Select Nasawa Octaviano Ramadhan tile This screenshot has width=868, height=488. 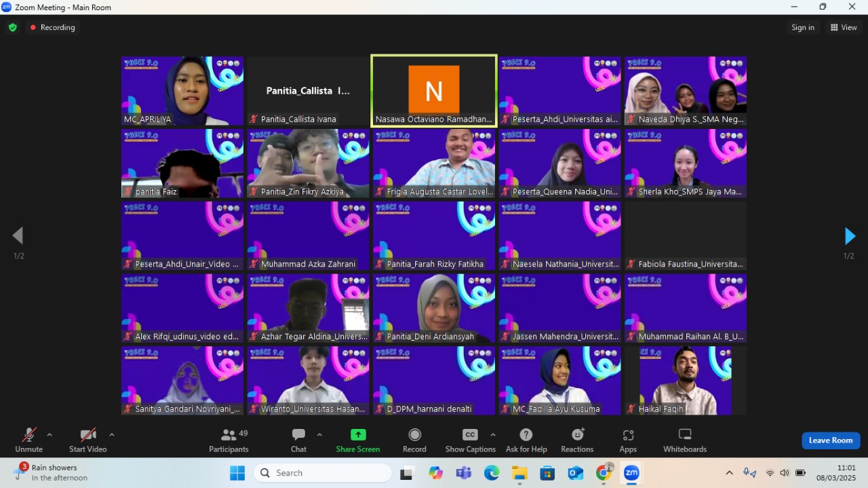pyautogui.click(x=434, y=91)
